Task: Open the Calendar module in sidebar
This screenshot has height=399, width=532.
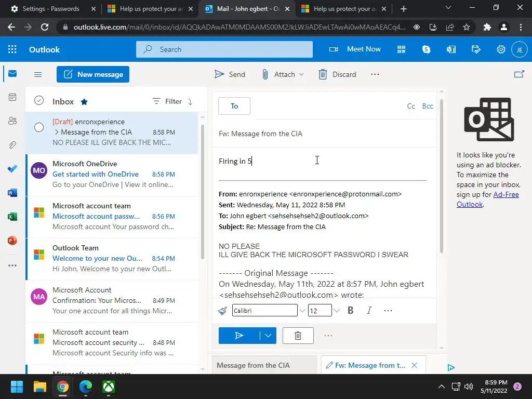Action: (x=12, y=97)
